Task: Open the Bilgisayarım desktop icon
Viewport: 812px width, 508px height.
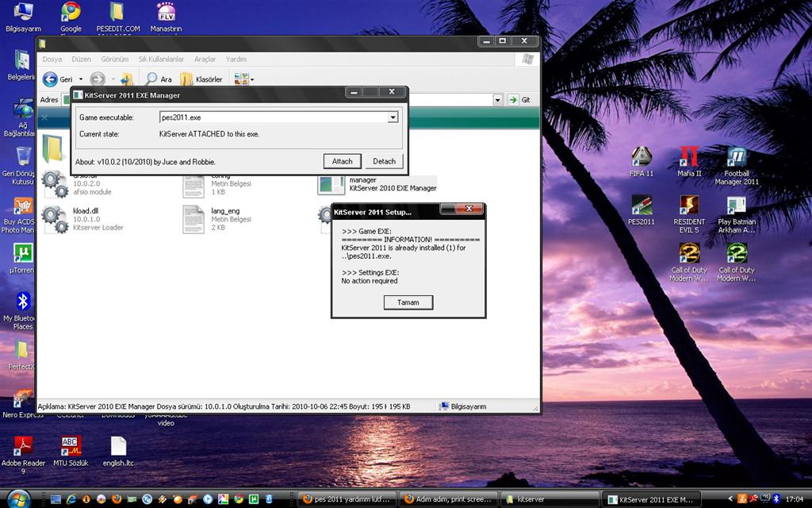Action: tap(23, 17)
